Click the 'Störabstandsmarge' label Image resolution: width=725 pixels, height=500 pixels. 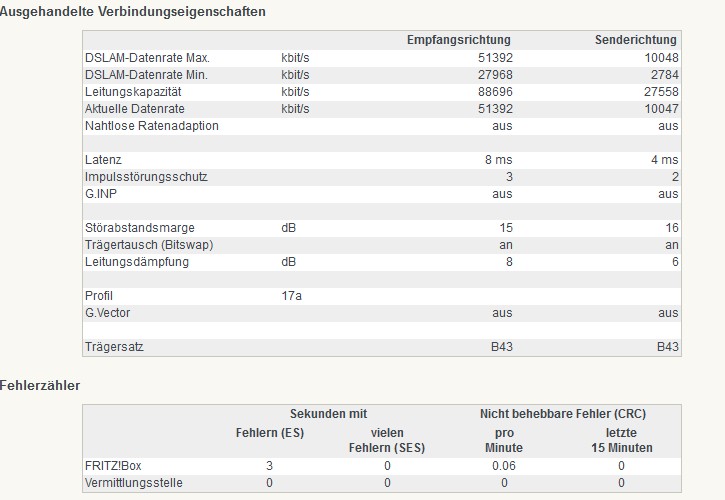pyautogui.click(x=140, y=228)
